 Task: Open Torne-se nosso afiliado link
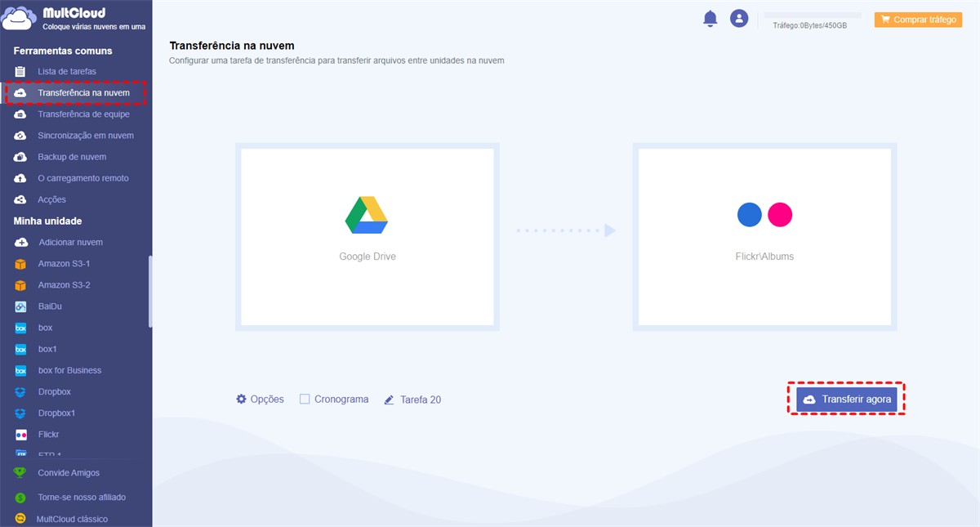coord(82,497)
